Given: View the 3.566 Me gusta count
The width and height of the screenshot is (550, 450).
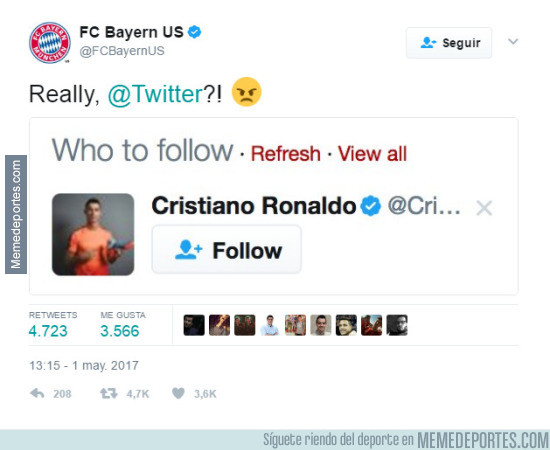Looking at the screenshot, I should click(x=120, y=331).
